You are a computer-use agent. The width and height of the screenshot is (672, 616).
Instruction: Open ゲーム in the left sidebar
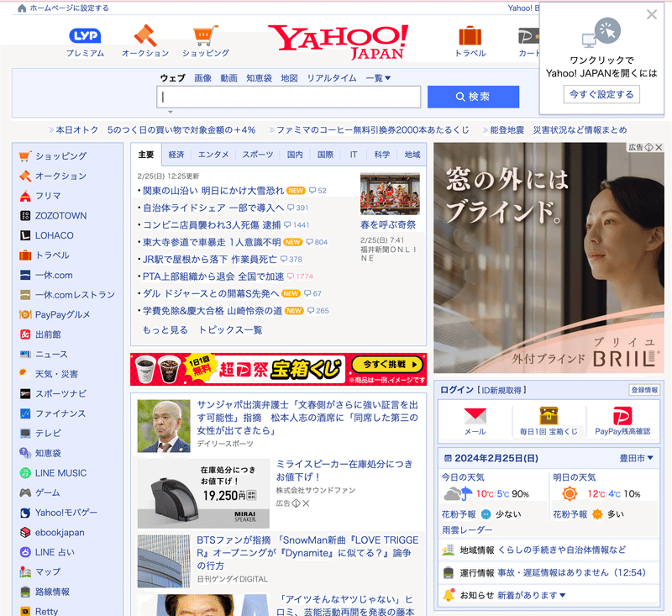48,493
